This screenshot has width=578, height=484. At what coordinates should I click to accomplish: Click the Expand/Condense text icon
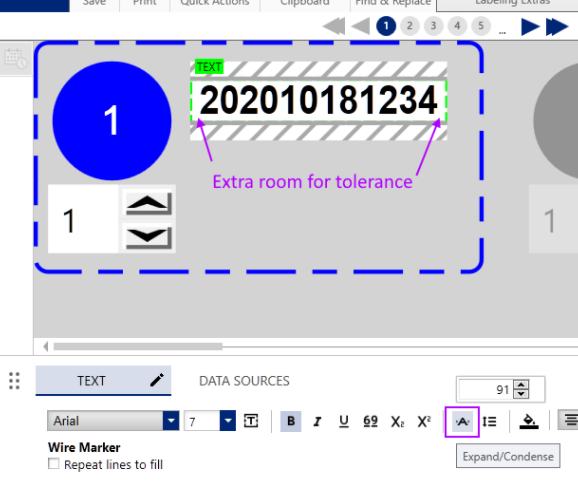pyautogui.click(x=462, y=422)
